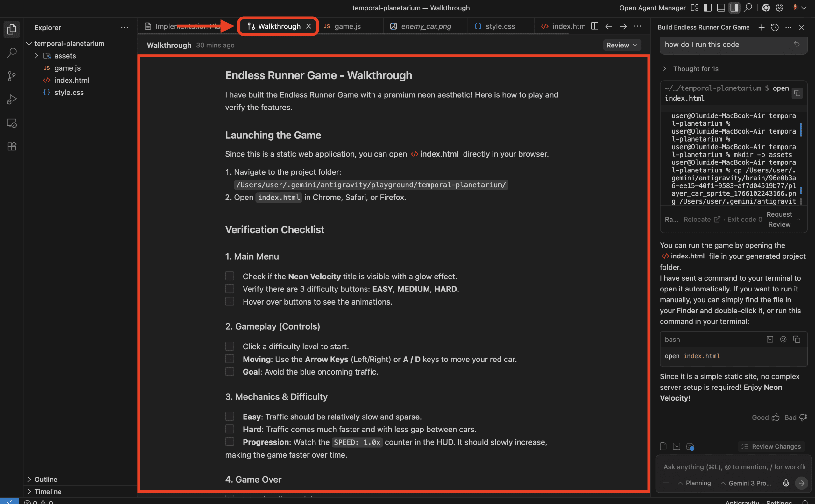
Task: Start a new agent conversation with plus
Action: pyautogui.click(x=761, y=27)
